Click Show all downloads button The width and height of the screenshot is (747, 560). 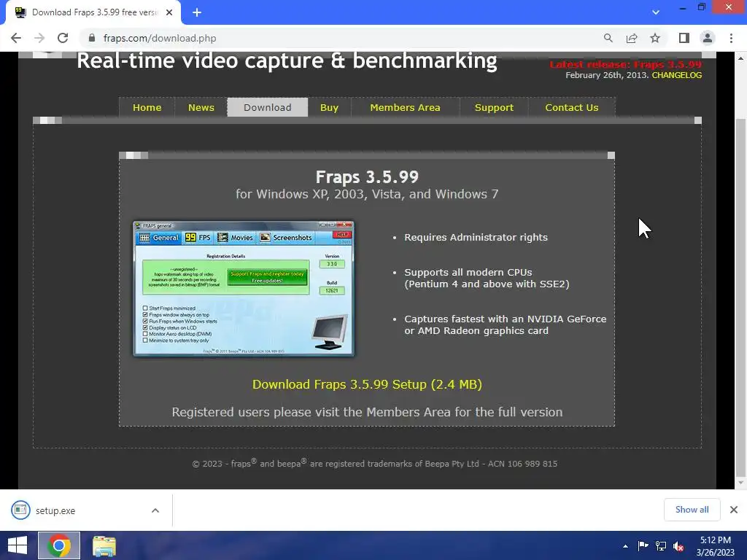point(692,510)
